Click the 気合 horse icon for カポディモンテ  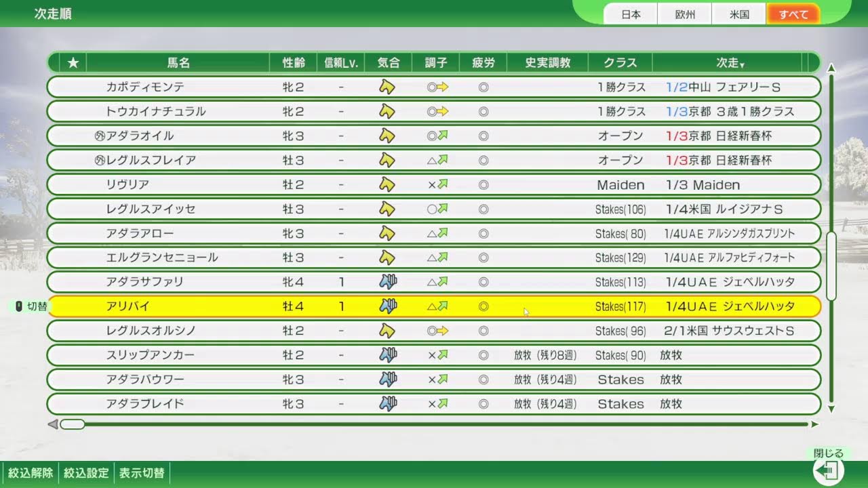[x=387, y=87]
